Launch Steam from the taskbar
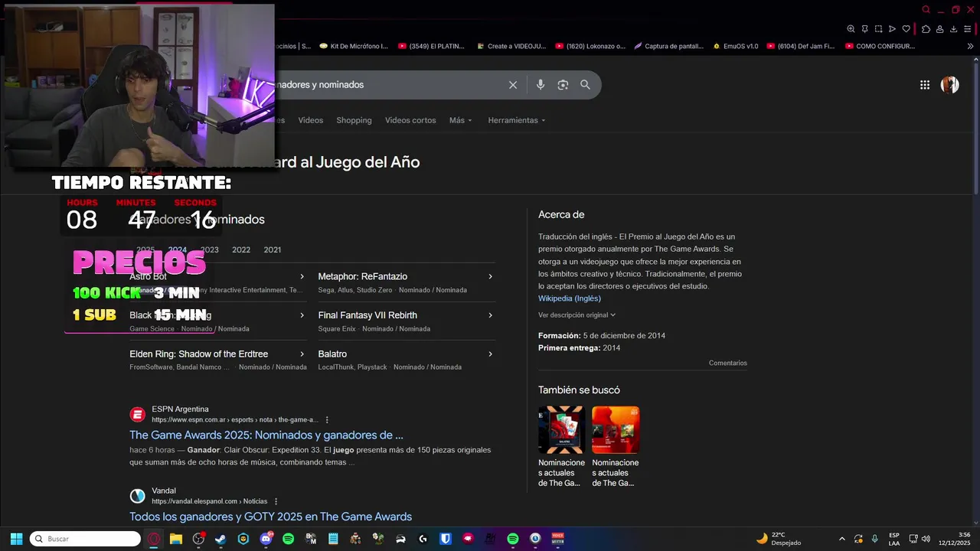 pyautogui.click(x=220, y=539)
